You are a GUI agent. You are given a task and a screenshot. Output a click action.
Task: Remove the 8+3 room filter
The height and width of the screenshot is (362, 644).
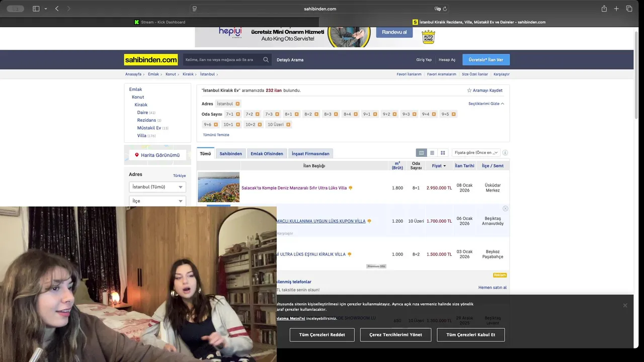click(336, 114)
